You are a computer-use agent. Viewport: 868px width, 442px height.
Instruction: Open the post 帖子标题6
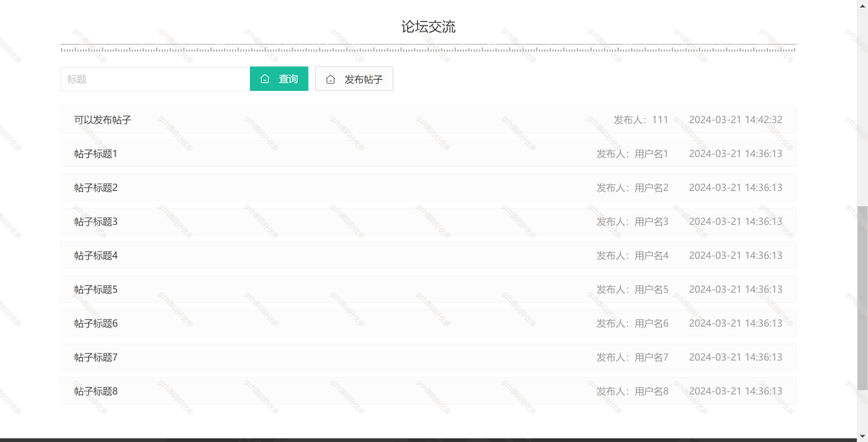[x=428, y=323]
